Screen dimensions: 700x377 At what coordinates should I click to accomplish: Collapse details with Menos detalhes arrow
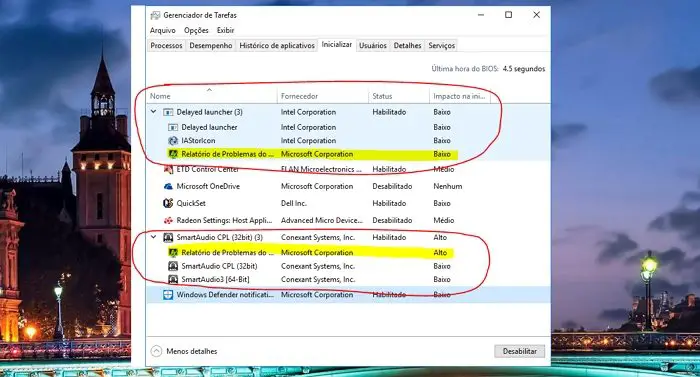click(x=156, y=351)
